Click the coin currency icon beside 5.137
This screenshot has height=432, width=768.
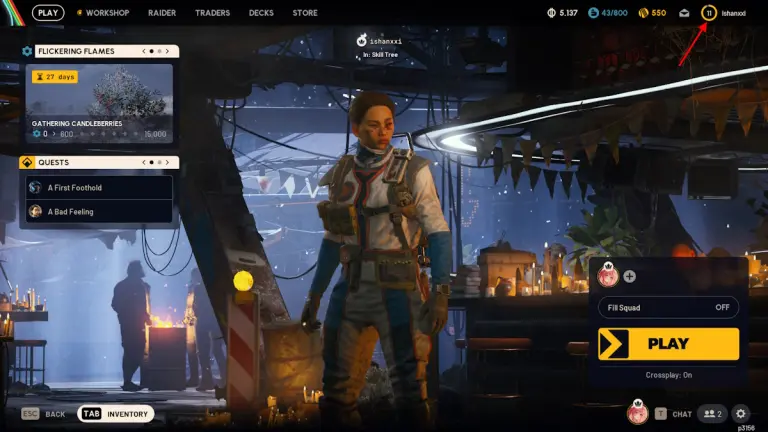click(551, 13)
